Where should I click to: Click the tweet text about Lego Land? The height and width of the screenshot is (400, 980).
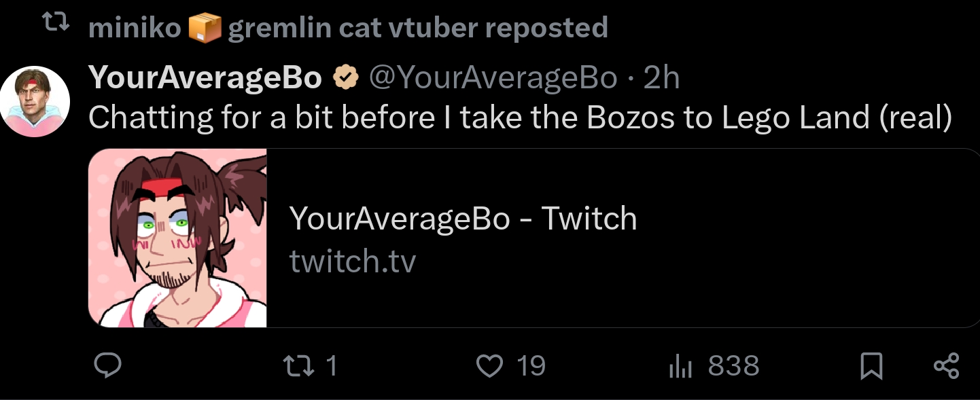[x=520, y=117]
